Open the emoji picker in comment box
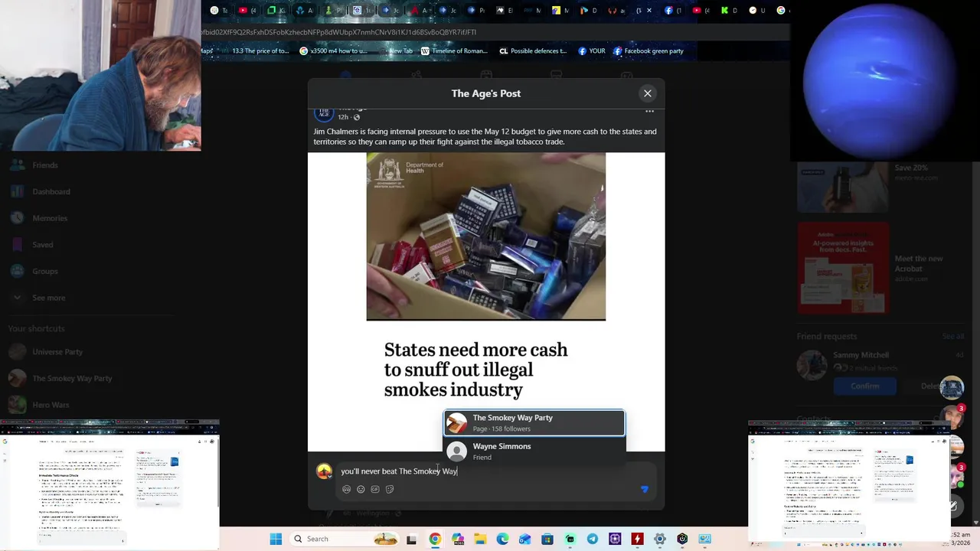980x551 pixels. coord(361,489)
